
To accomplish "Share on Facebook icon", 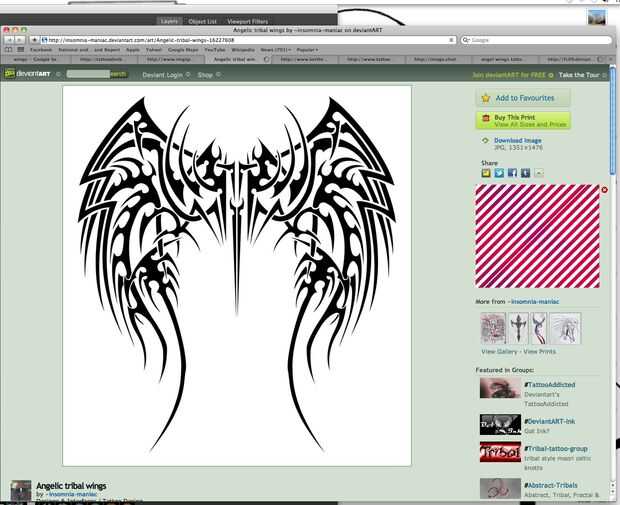I will coord(512,173).
